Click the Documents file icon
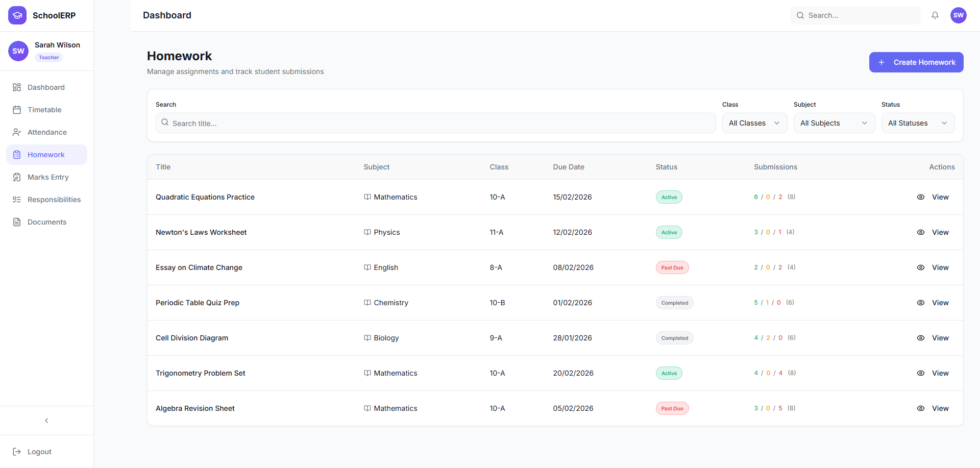The image size is (980, 468). tap(17, 222)
